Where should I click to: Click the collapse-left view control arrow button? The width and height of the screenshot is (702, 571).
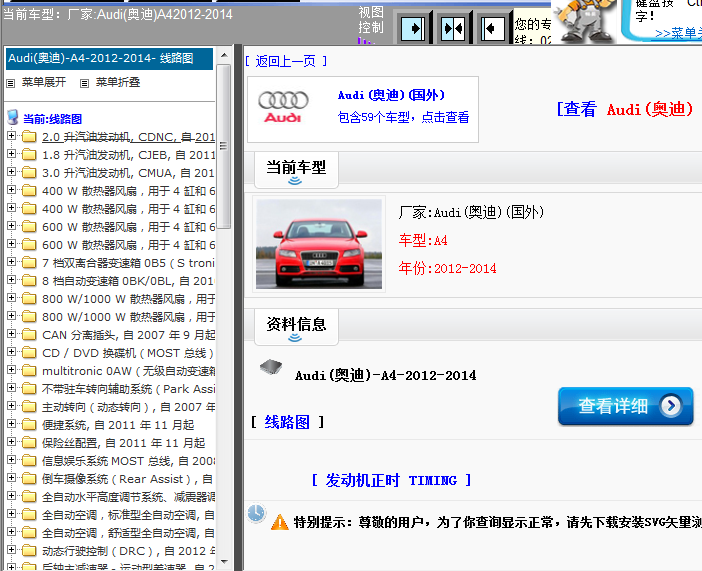(x=492, y=29)
